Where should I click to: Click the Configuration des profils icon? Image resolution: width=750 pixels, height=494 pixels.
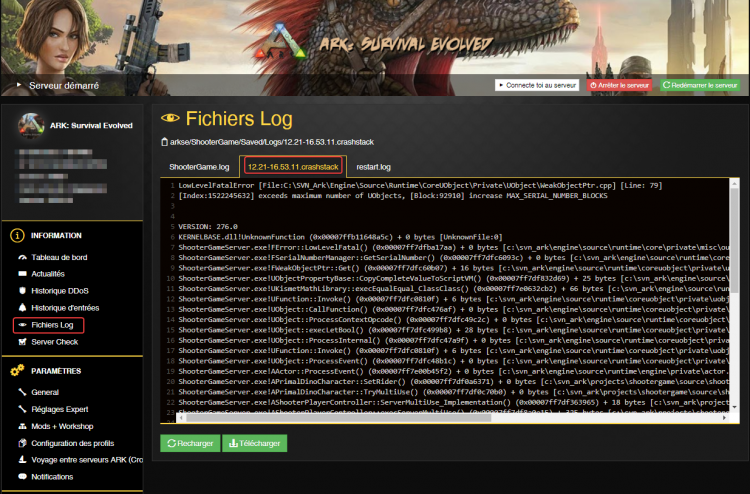pyautogui.click(x=21, y=443)
